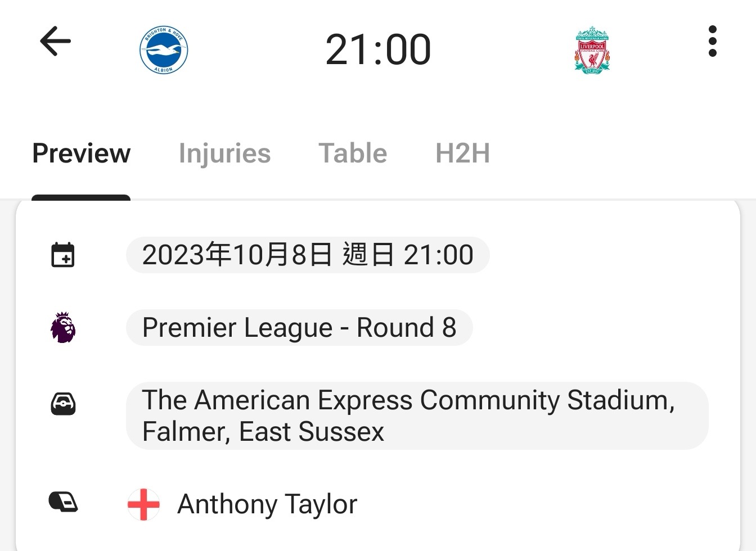Viewport: 756px width, 551px height.
Task: Click the Premier League lion logo
Action: pyautogui.click(x=63, y=328)
